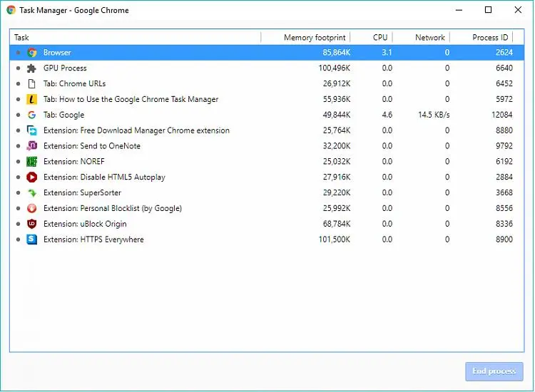
Task: Click the yellow Lifewire icon in task list
Action: click(x=31, y=99)
